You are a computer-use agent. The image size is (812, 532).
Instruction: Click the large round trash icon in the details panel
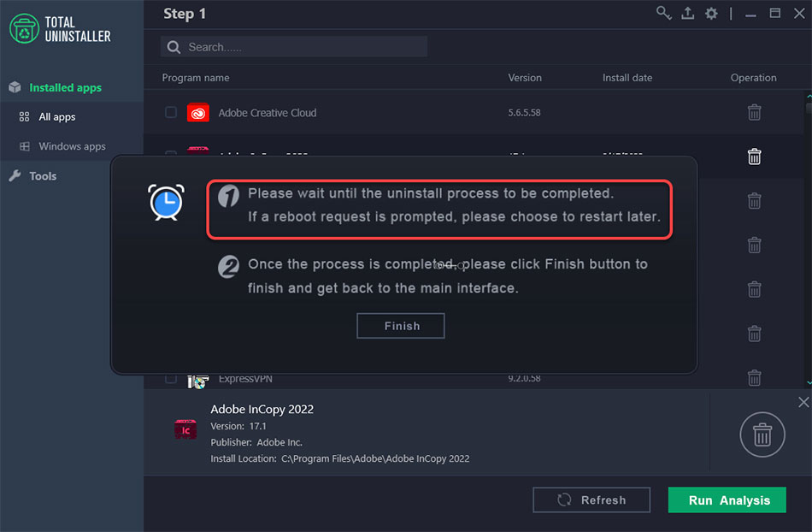pos(762,434)
